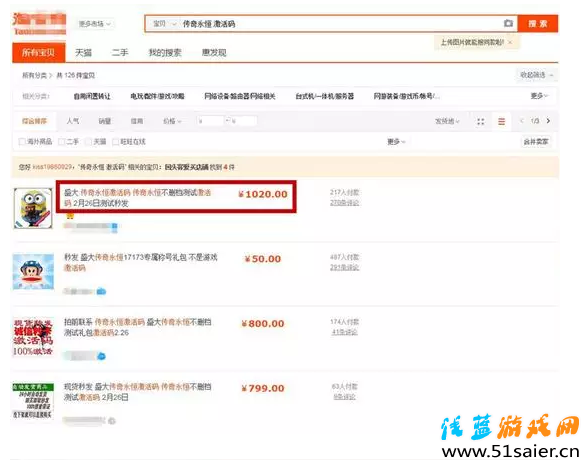Open the ¥1020.00 listing title
Screen dimensions: 585x460
coord(137,198)
